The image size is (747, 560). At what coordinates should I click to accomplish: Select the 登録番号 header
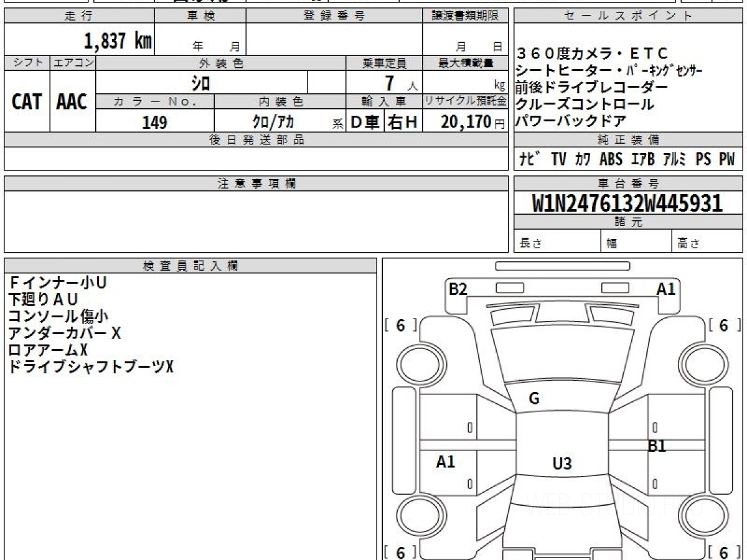click(334, 16)
